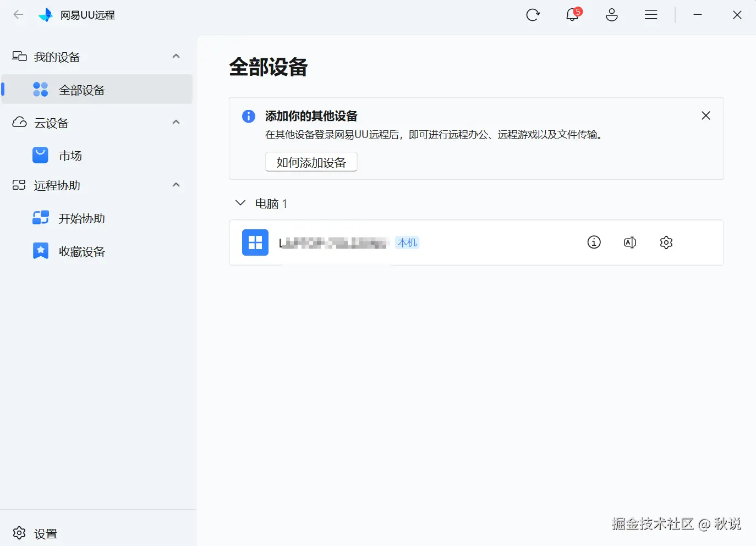This screenshot has height=546, width=756.
Task: Open the notifications bell
Action: (572, 14)
